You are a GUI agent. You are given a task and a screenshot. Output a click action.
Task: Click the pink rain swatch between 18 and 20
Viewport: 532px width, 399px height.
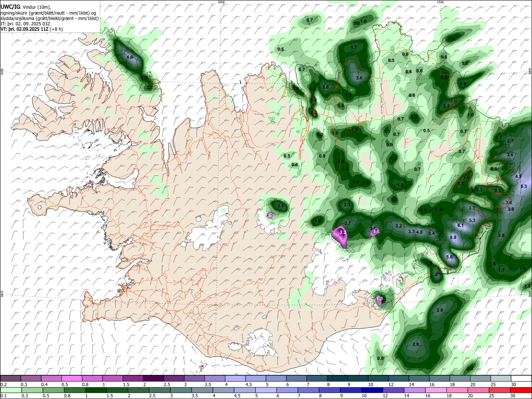[458, 390]
